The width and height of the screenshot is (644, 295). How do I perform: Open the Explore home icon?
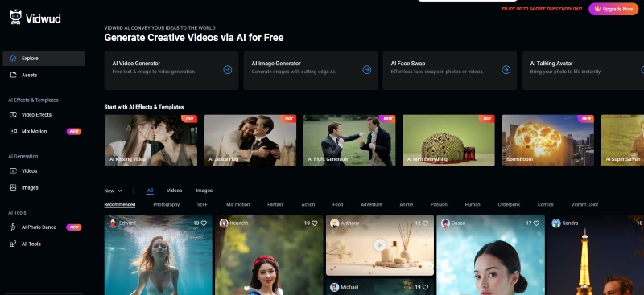click(13, 58)
